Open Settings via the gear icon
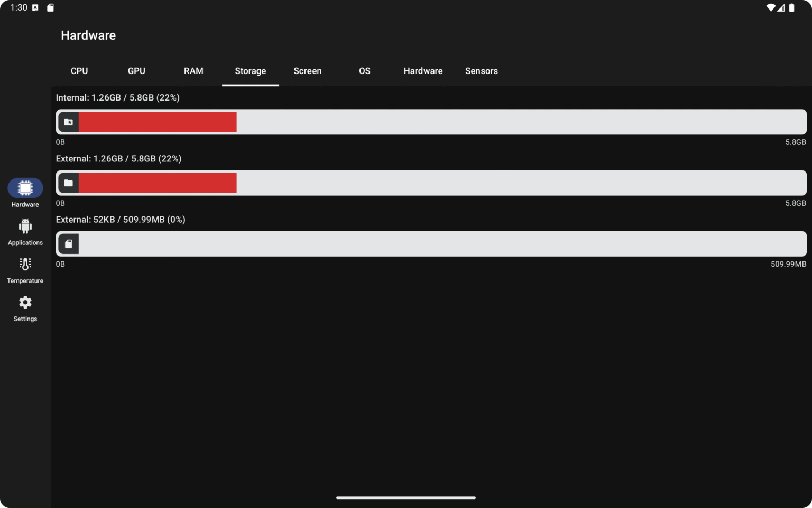 (x=25, y=307)
